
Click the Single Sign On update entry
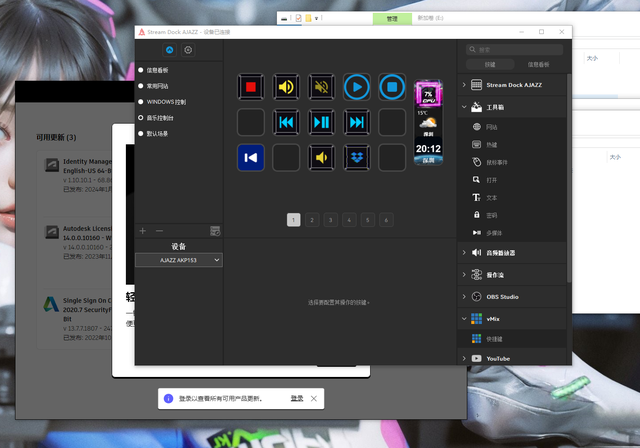[x=78, y=319]
